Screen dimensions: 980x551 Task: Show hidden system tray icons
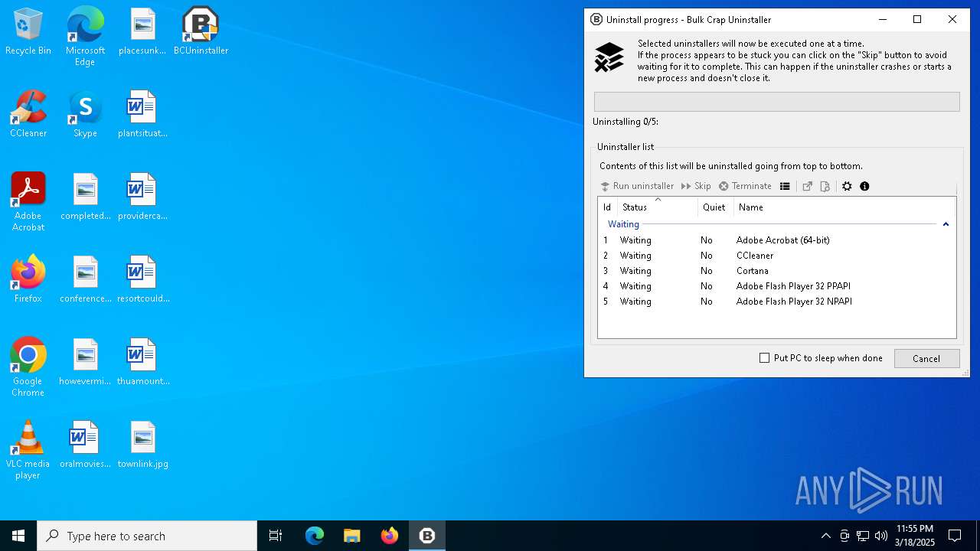pyautogui.click(x=825, y=536)
